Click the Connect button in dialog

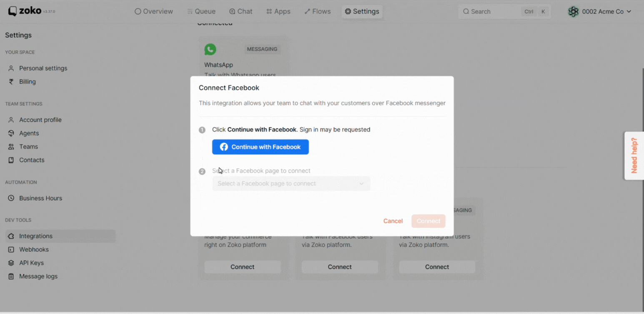[428, 221]
